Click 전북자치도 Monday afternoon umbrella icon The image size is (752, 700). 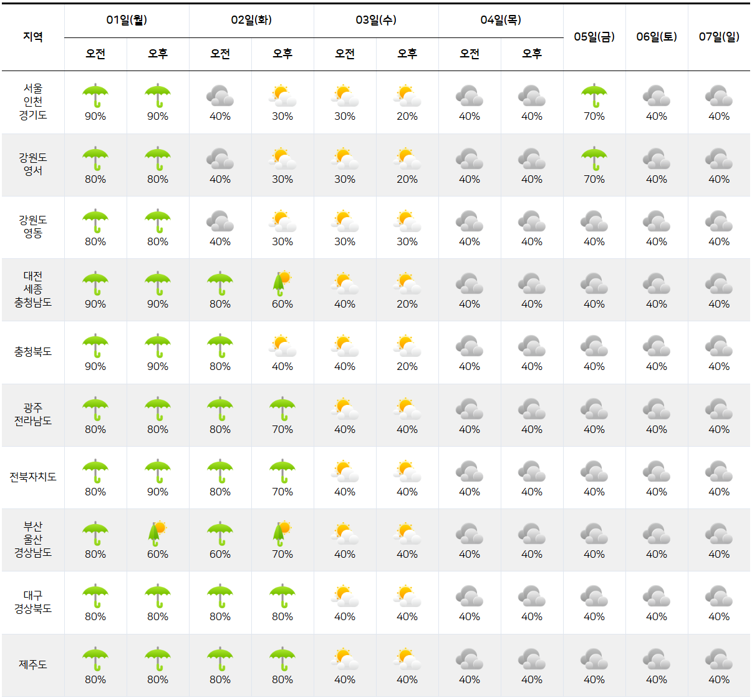coord(158,472)
